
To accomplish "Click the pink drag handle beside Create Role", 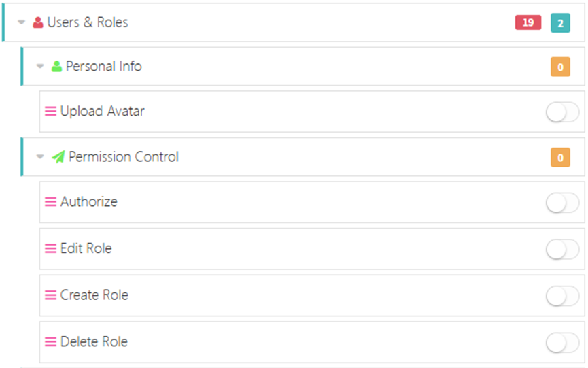I will [51, 295].
